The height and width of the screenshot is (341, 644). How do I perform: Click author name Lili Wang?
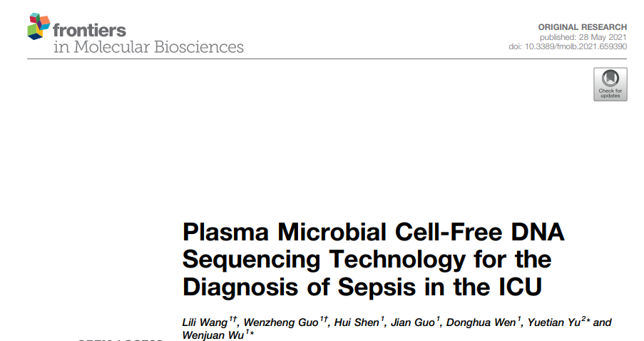(x=205, y=322)
